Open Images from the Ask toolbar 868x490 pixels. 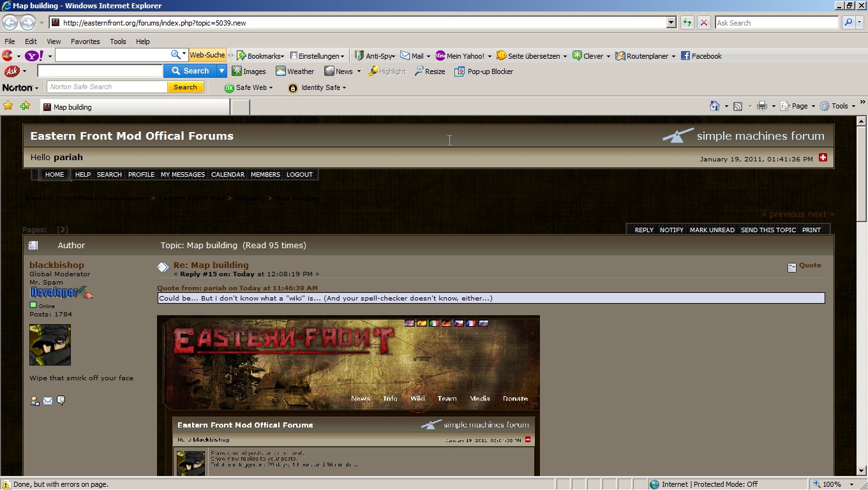click(x=248, y=71)
